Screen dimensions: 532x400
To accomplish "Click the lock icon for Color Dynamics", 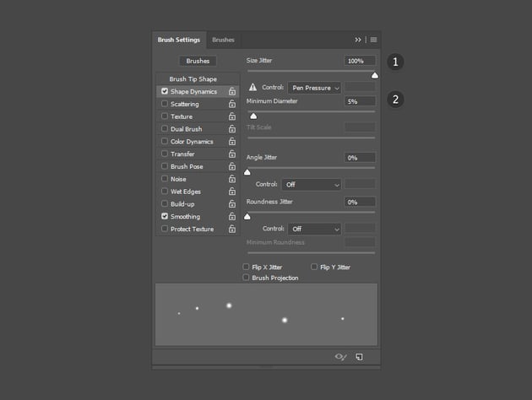I will coord(232,142).
